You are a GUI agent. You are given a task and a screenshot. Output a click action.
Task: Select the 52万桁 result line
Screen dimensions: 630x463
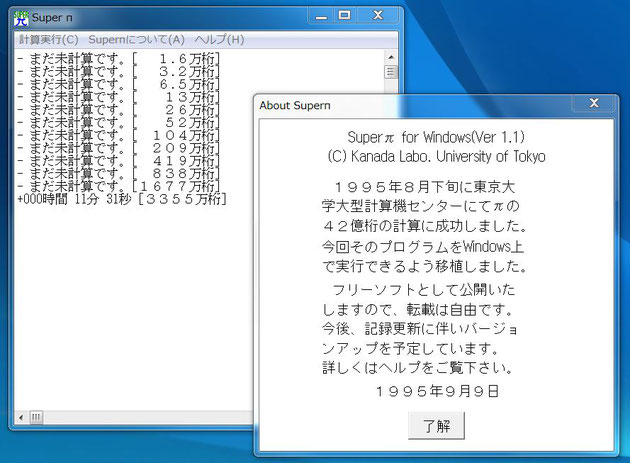click(x=119, y=123)
